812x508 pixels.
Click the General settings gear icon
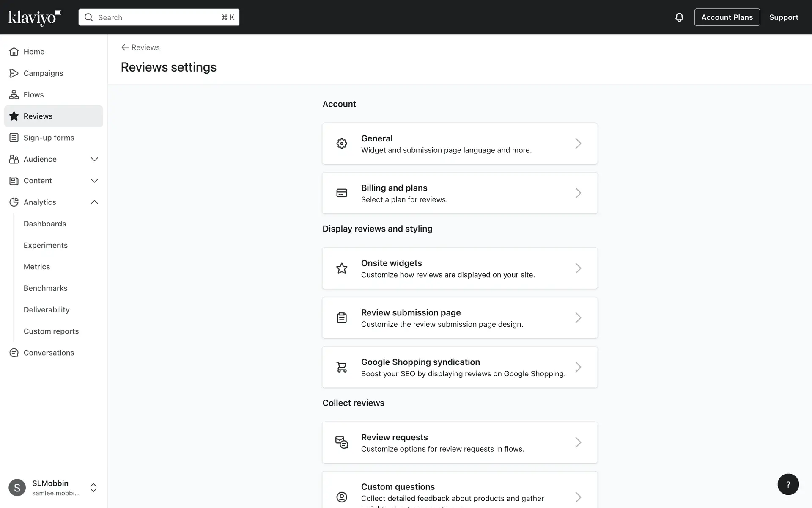pyautogui.click(x=342, y=144)
